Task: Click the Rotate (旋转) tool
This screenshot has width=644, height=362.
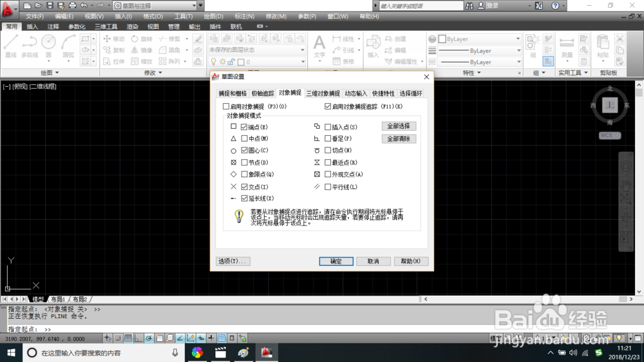Action: [x=142, y=39]
